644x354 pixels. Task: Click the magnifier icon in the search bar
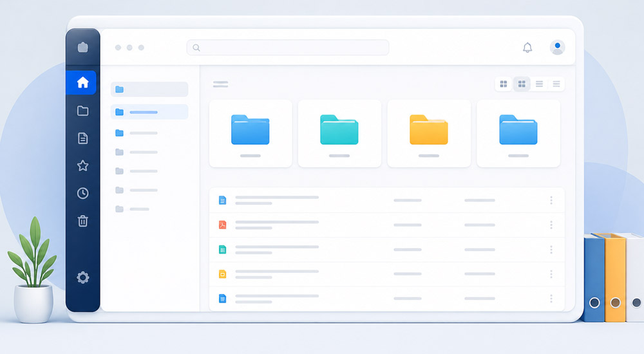coord(196,48)
